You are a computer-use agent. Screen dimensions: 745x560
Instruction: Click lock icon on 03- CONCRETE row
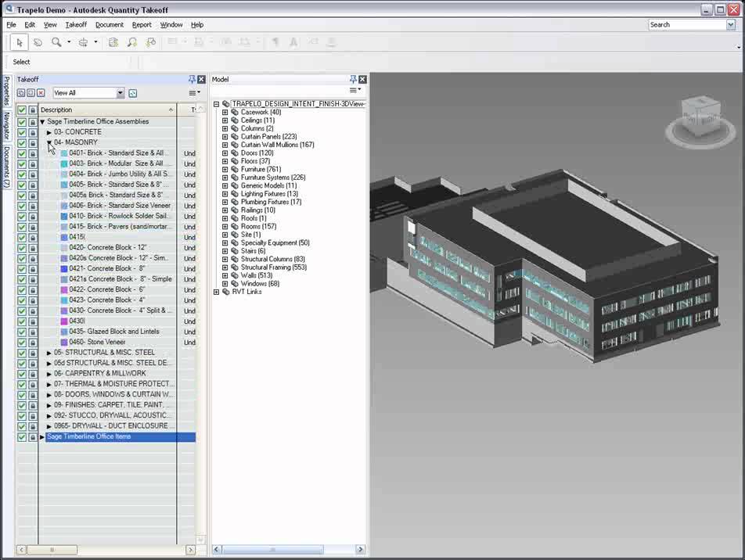click(32, 132)
